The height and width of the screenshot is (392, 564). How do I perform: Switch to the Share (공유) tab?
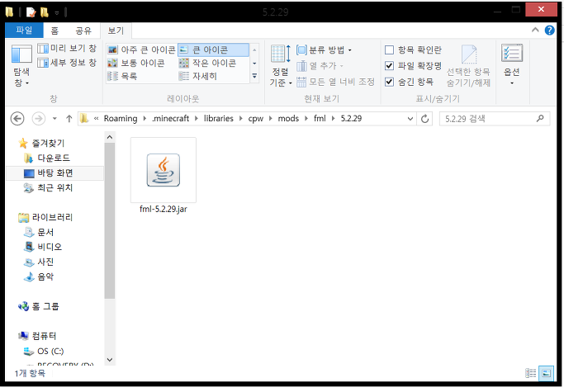83,31
